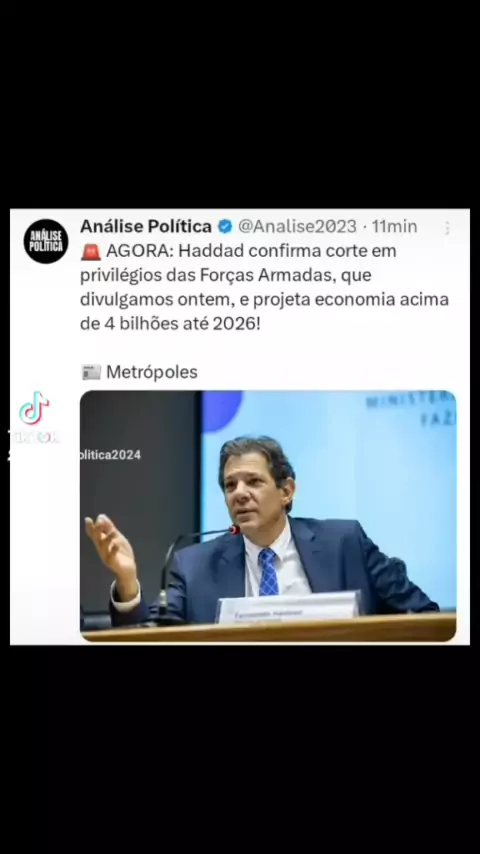Tap the TikTok logo watermark

click(x=34, y=407)
